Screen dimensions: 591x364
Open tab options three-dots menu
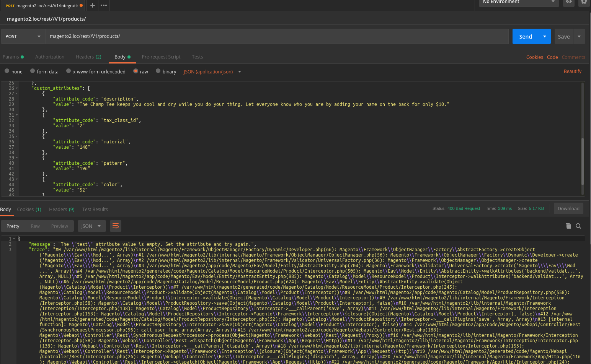104,5
